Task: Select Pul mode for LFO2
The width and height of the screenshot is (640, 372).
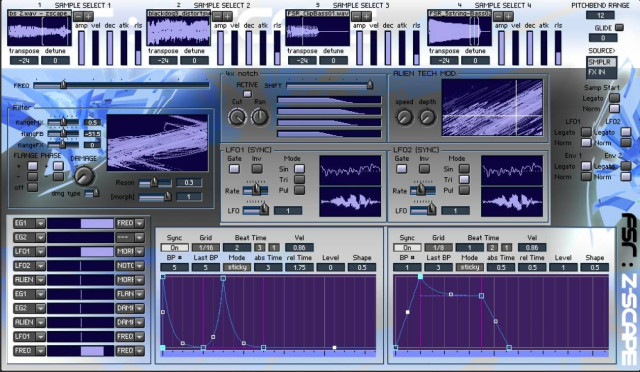Action: coord(464,190)
